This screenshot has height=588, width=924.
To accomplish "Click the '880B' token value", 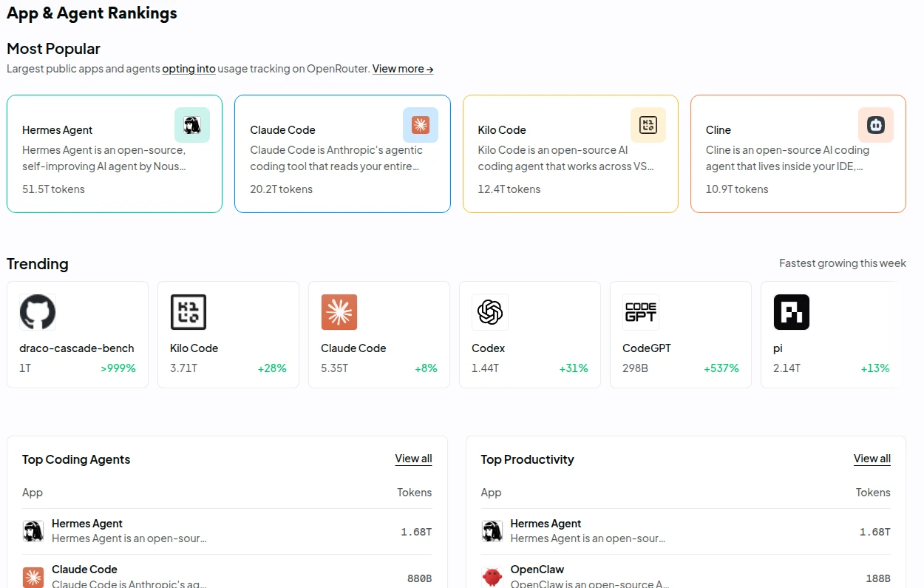I will [419, 579].
